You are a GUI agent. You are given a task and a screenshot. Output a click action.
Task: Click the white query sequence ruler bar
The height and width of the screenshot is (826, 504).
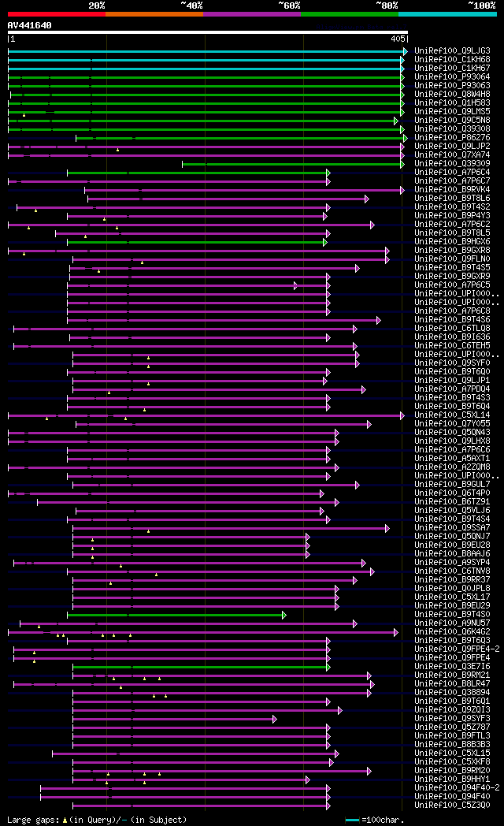click(x=208, y=32)
